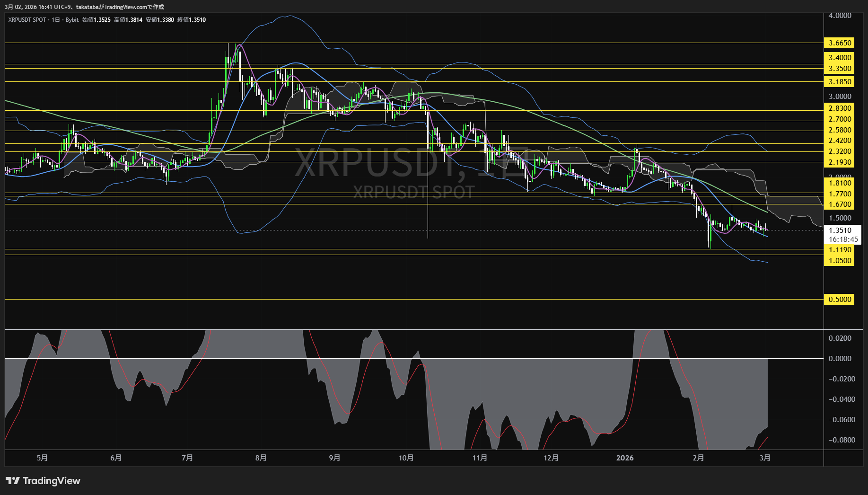This screenshot has height=495, width=868.
Task: Click the 1.0500 price level label
Action: tap(839, 261)
